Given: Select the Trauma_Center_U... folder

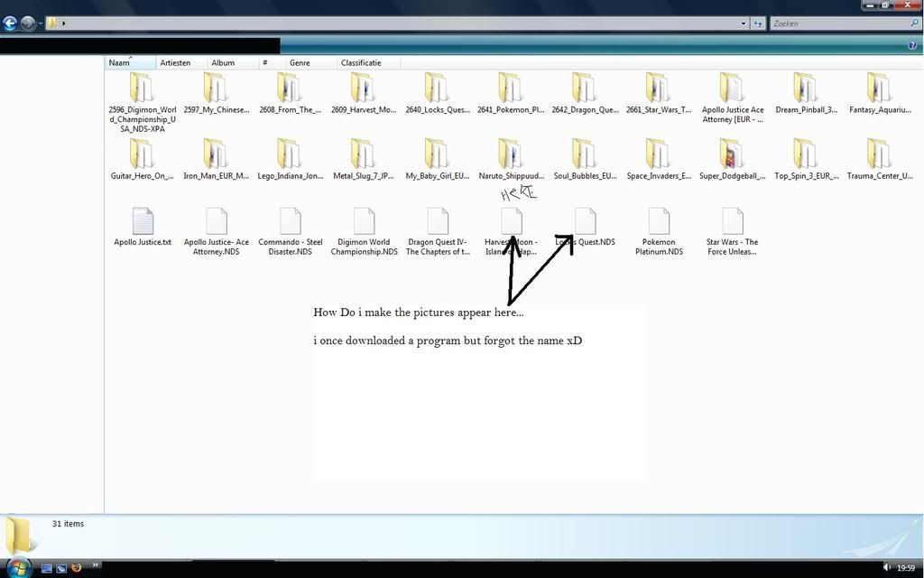Looking at the screenshot, I should 879,159.
